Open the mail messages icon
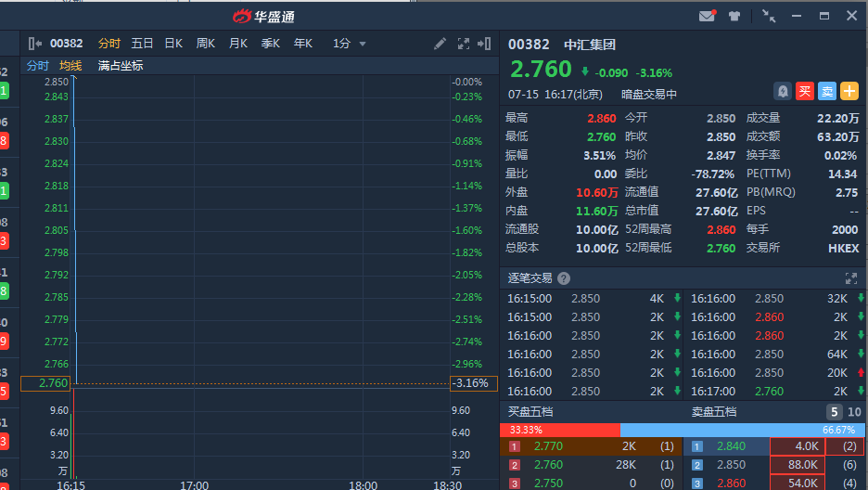The height and width of the screenshot is (490, 868). coord(708,16)
